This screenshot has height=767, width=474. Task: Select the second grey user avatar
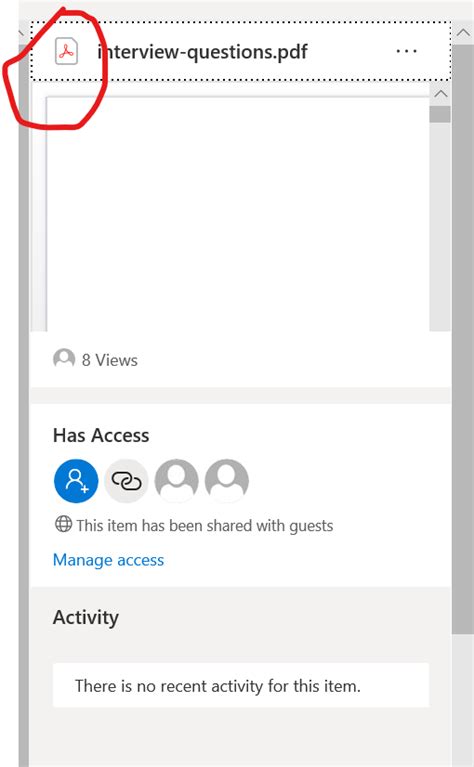[226, 481]
